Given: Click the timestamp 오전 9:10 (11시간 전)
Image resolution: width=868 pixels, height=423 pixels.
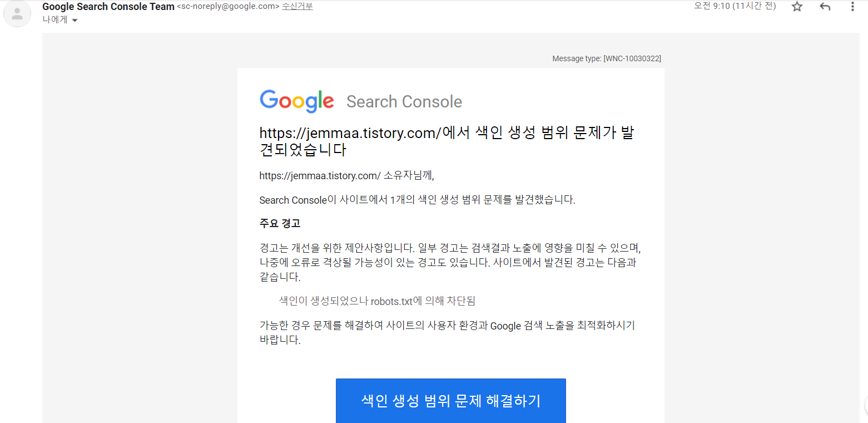Looking at the screenshot, I should [735, 6].
